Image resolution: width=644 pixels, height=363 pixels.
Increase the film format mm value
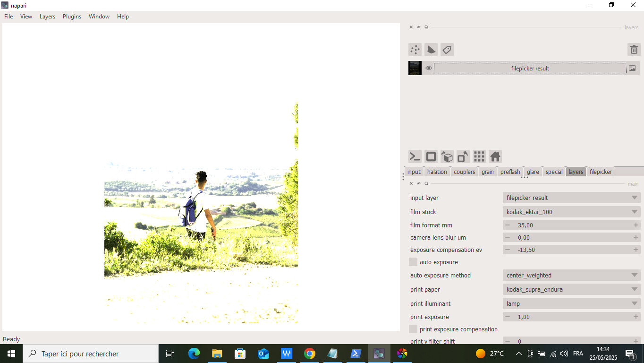click(x=636, y=225)
